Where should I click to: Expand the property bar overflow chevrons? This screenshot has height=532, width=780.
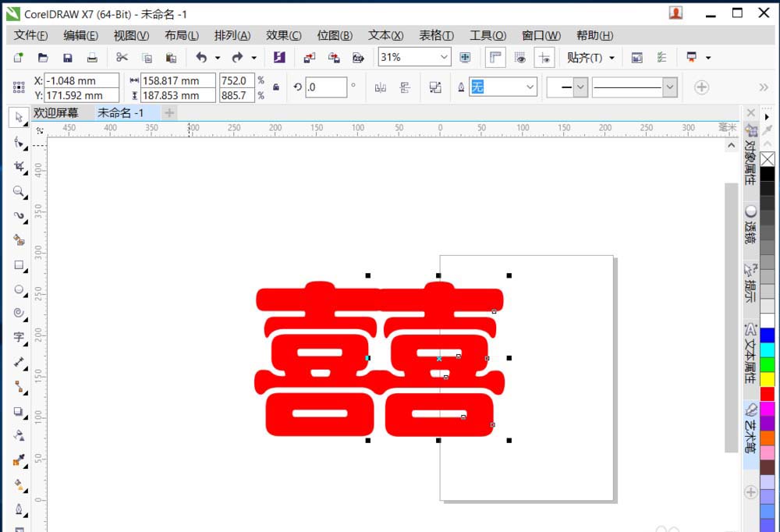click(764, 87)
